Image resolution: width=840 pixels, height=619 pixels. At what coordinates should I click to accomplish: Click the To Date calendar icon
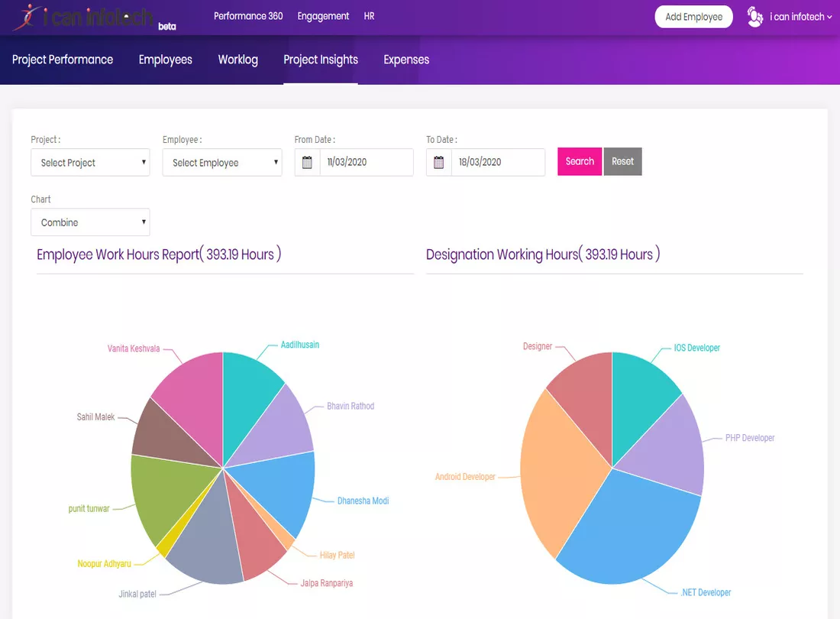click(439, 162)
